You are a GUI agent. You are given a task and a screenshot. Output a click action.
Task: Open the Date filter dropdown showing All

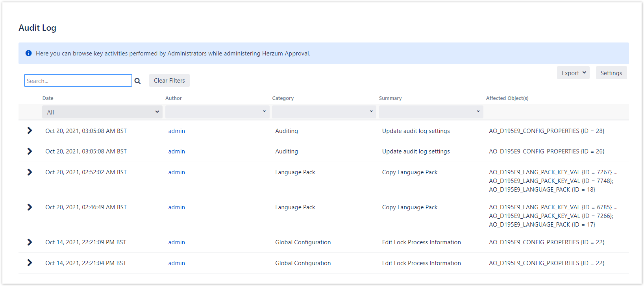click(x=102, y=112)
